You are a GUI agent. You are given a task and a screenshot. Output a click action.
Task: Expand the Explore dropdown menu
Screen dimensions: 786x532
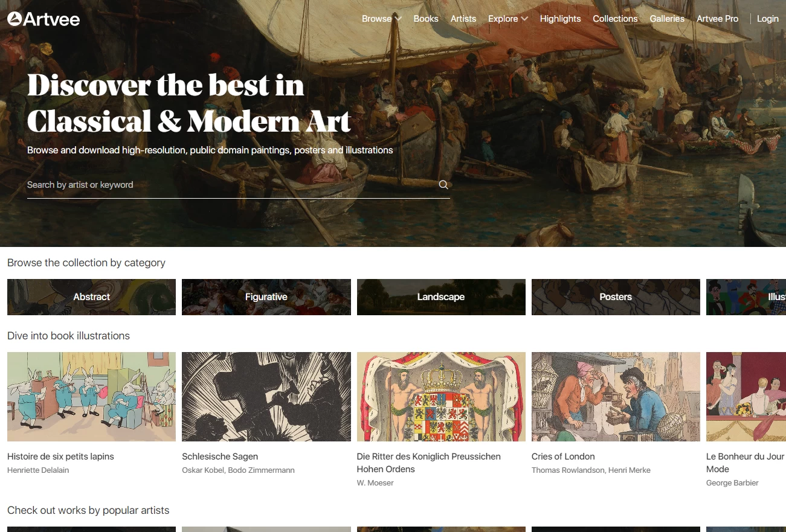click(x=508, y=19)
